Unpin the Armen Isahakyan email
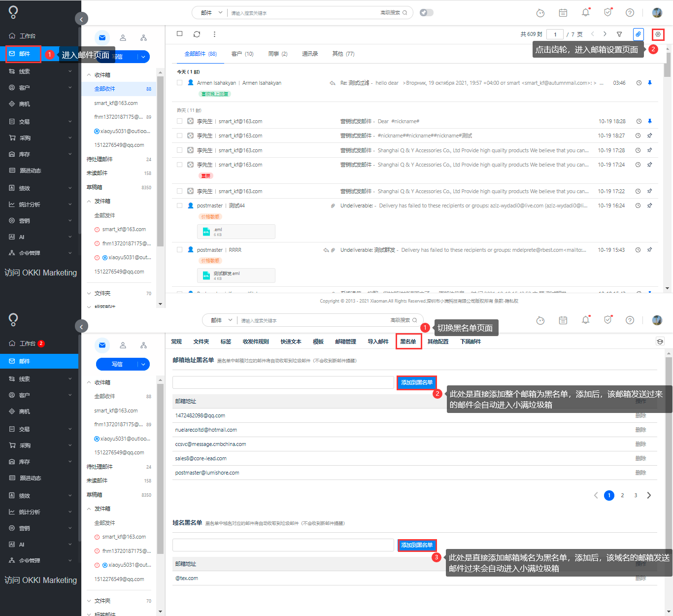 pos(649,83)
